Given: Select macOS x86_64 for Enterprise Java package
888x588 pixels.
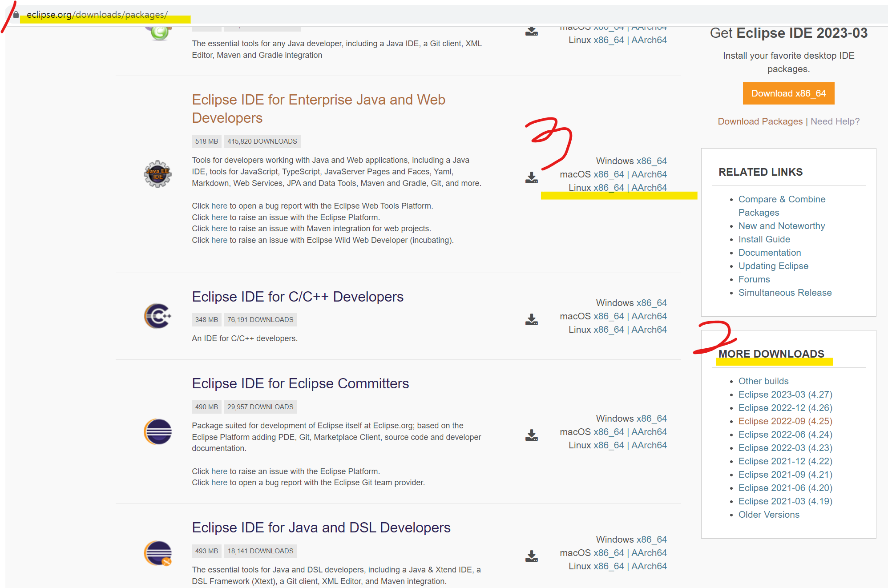Looking at the screenshot, I should pos(609,174).
